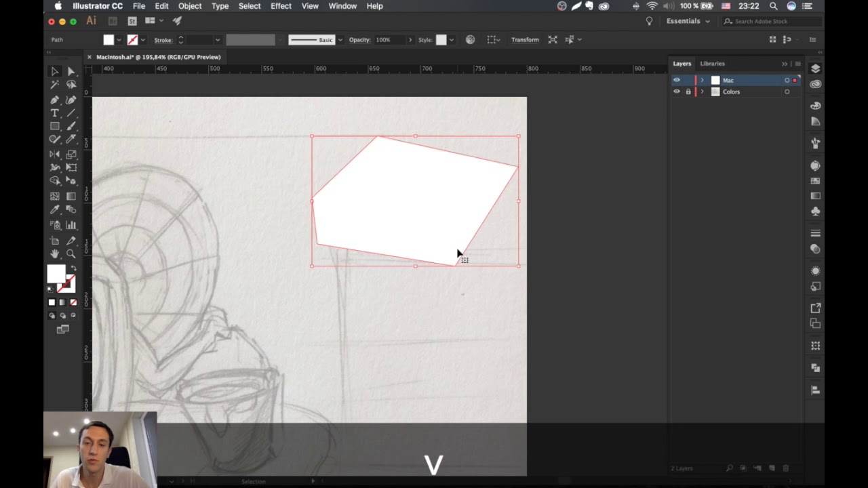Click target circle of Mac layer
Image resolution: width=868 pixels, height=488 pixels.
[x=787, y=80]
